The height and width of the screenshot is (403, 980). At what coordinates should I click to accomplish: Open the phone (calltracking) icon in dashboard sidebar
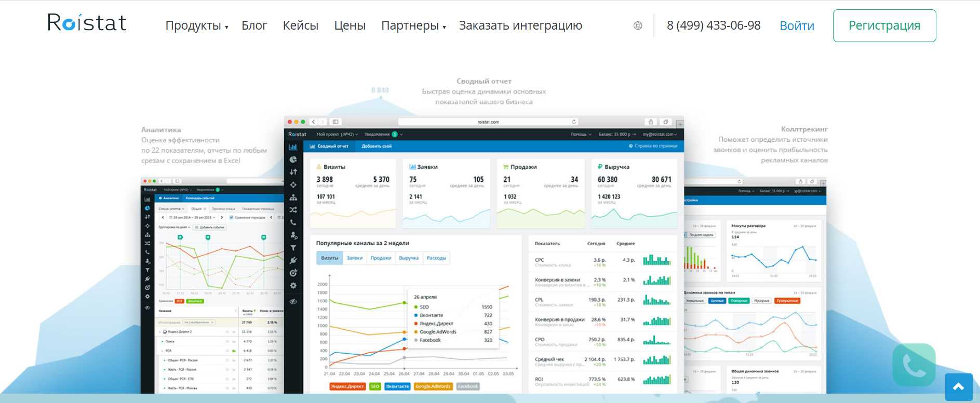point(293,222)
